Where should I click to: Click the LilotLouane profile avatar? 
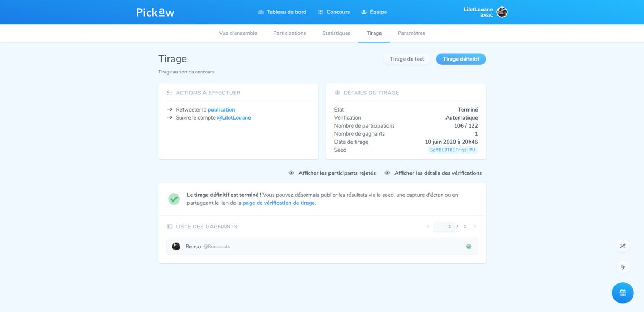[502, 12]
